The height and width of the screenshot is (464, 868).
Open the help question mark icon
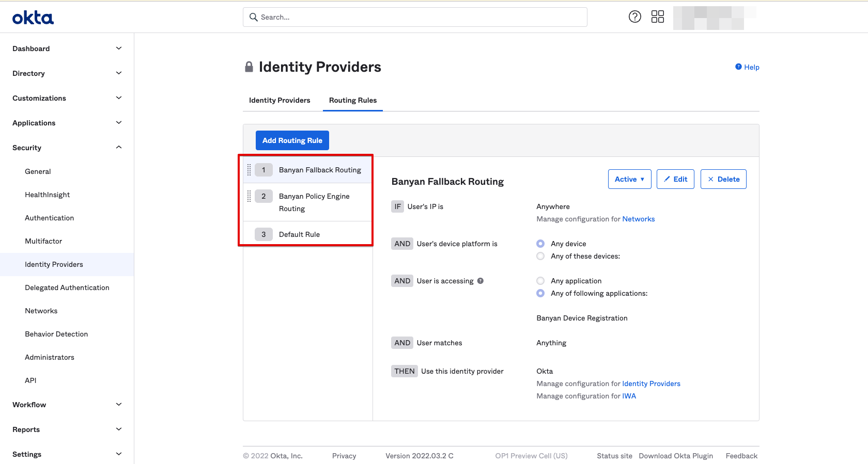pos(634,17)
